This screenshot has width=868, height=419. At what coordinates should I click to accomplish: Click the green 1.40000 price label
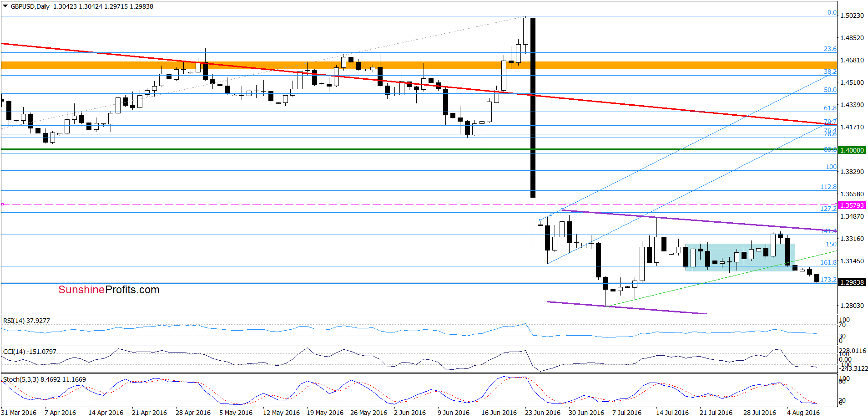[x=852, y=150]
